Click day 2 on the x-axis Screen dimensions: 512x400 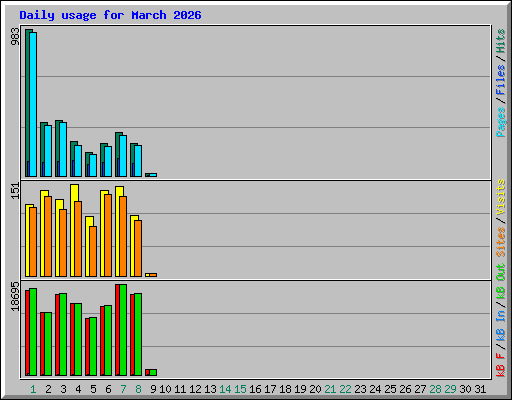coord(48,389)
